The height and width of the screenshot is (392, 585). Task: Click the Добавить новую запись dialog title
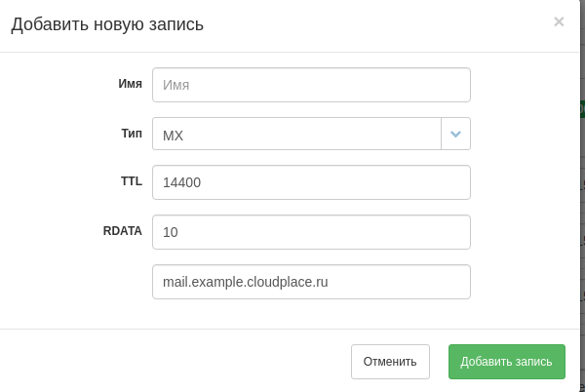(x=107, y=24)
